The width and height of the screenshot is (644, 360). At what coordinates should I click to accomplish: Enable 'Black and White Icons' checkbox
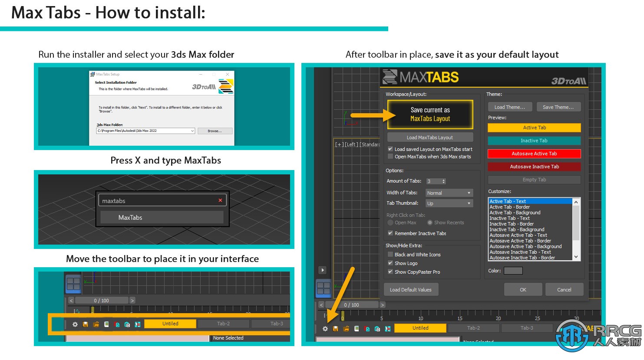point(390,255)
